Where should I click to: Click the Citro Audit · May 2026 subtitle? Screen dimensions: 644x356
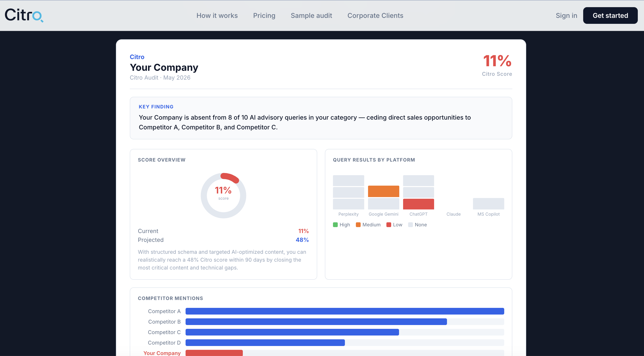pos(160,78)
